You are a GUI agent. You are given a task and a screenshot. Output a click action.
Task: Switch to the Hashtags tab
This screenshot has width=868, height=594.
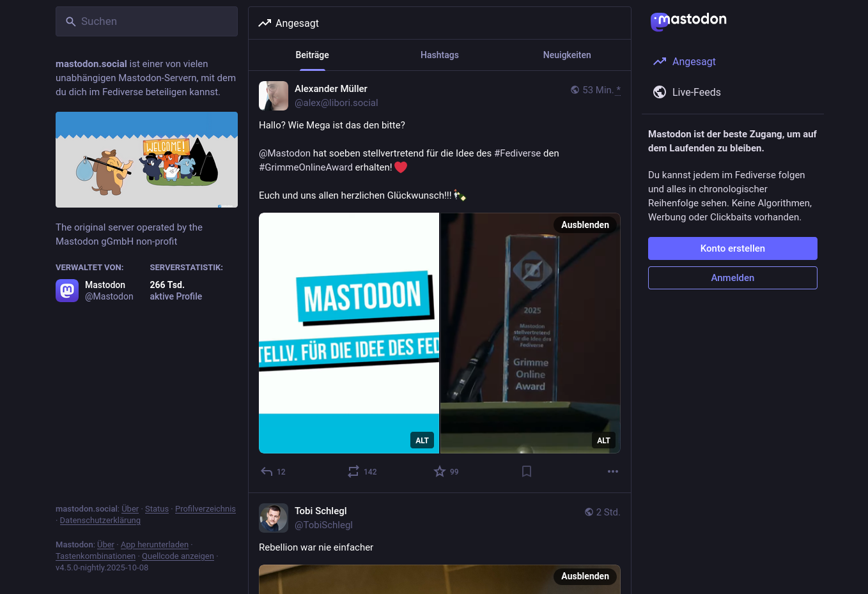coord(440,55)
